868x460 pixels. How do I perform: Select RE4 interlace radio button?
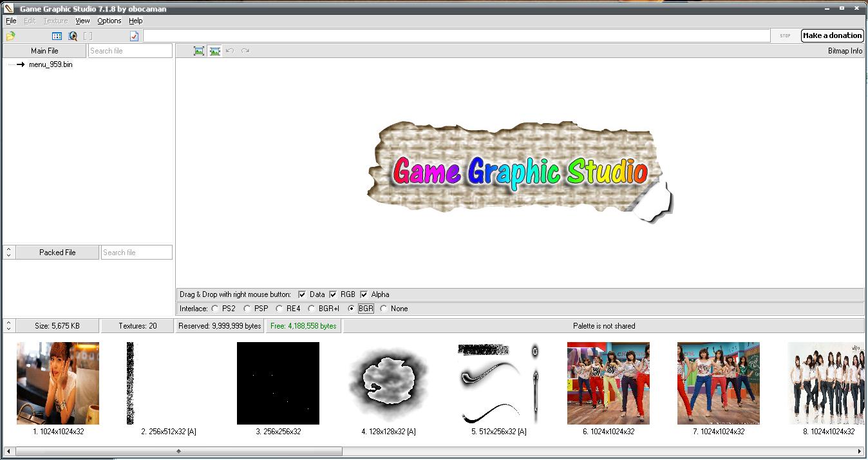[x=279, y=309]
